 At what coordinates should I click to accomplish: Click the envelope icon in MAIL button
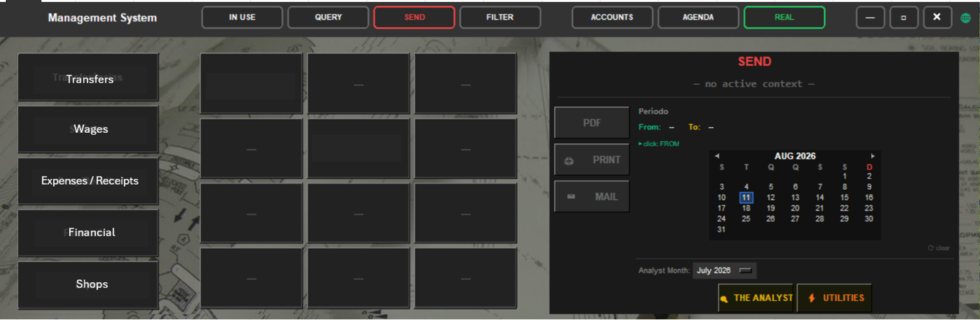pyautogui.click(x=571, y=197)
